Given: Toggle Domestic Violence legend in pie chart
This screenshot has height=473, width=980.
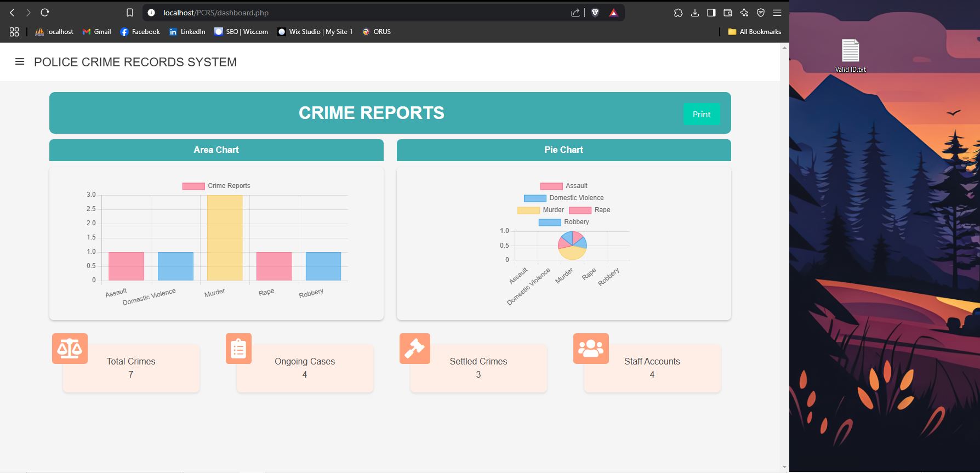Looking at the screenshot, I should 564,198.
